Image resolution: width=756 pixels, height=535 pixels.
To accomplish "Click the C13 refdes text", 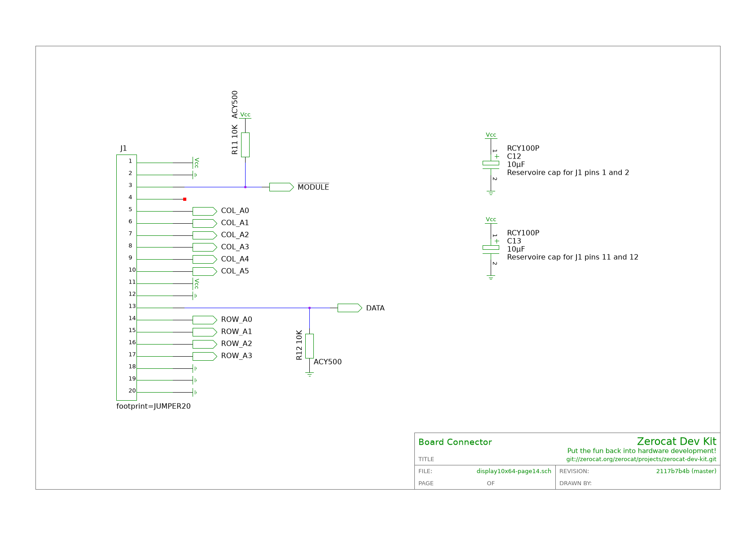I will click(514, 241).
